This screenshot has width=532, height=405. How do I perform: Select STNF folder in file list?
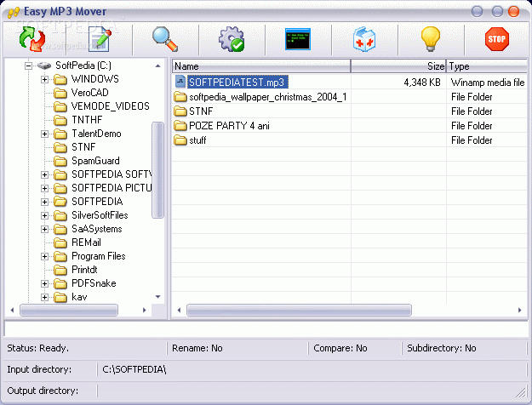201,111
